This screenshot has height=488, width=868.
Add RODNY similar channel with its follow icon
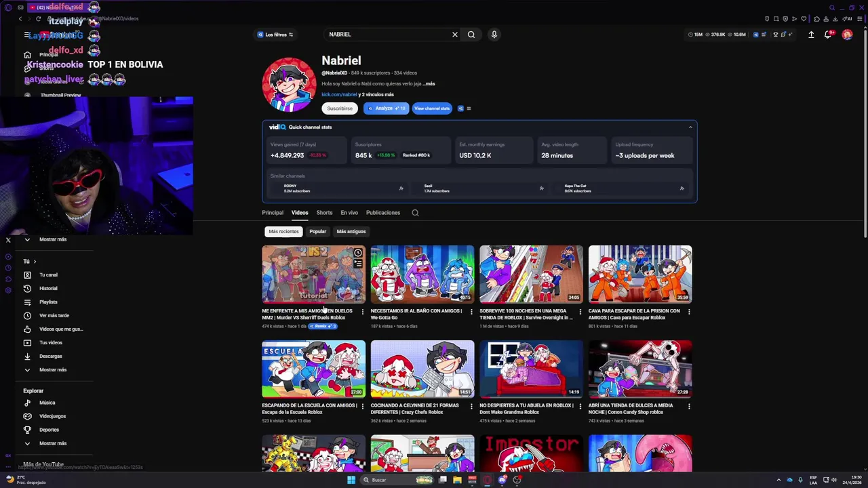point(401,188)
